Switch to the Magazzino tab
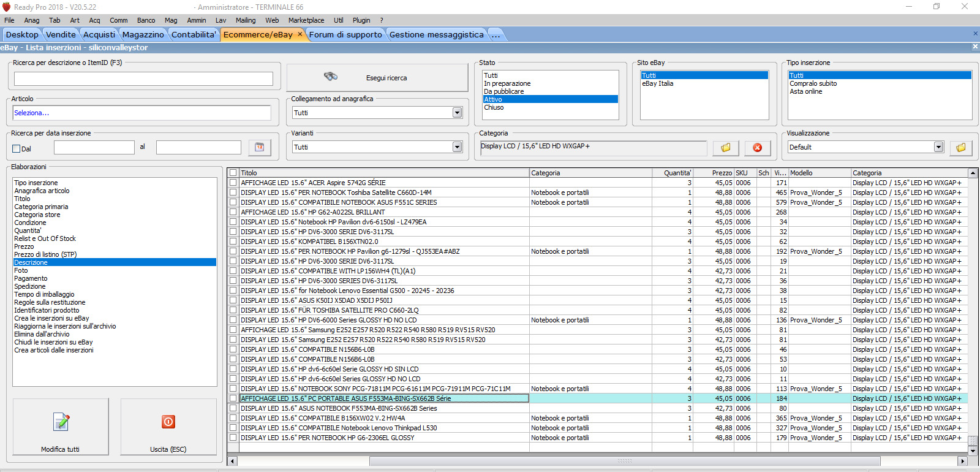 point(143,34)
